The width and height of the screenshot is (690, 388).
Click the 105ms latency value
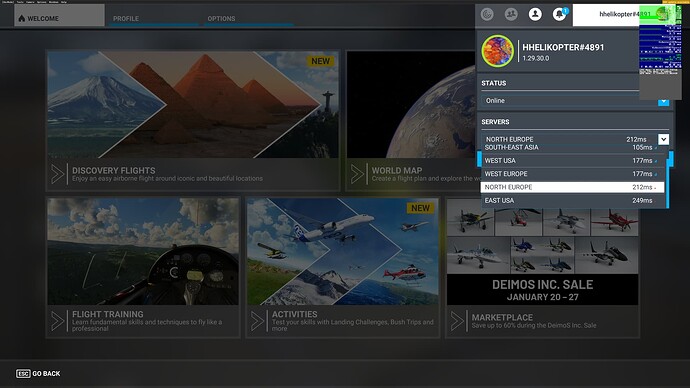pyautogui.click(x=642, y=147)
